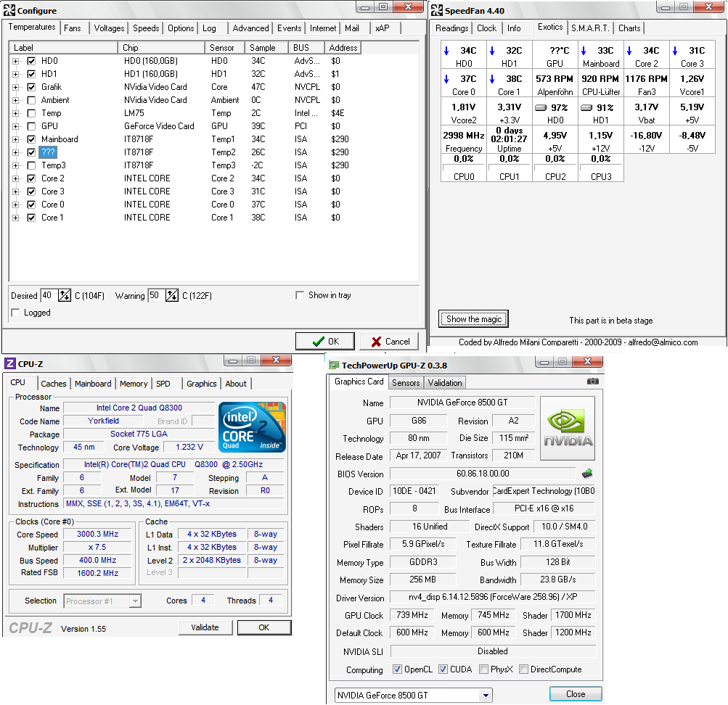Open the Voltages tab in Configure
This screenshot has height=705, width=728.
coord(109,28)
